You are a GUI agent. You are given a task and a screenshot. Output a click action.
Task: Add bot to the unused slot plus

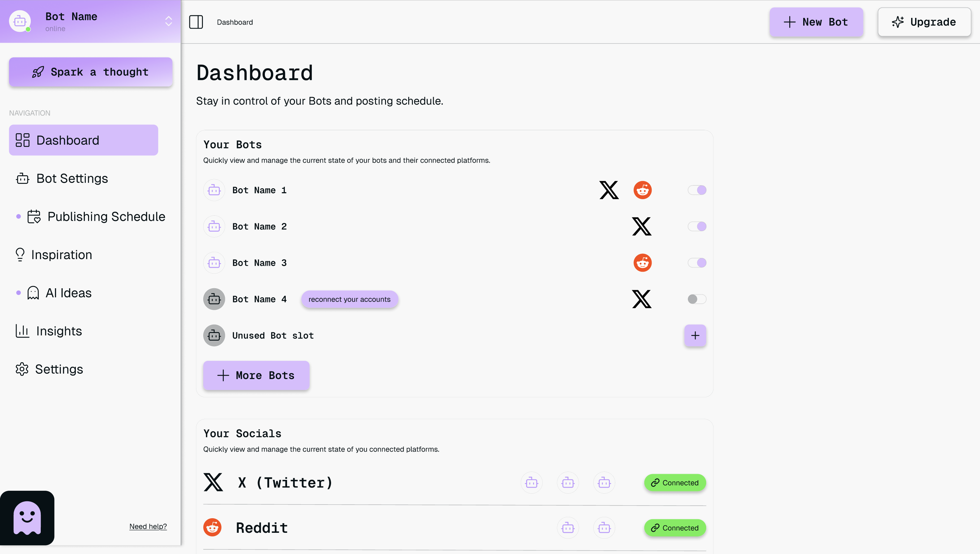pyautogui.click(x=695, y=335)
